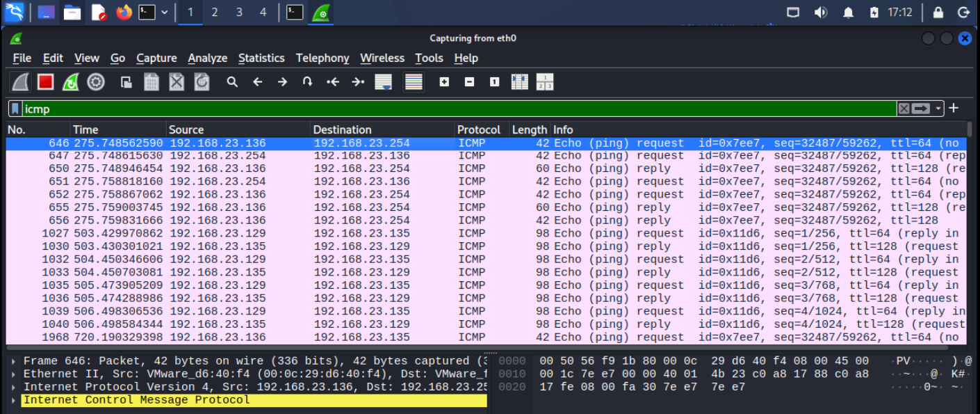Open the Kali applications menu

tap(14, 12)
